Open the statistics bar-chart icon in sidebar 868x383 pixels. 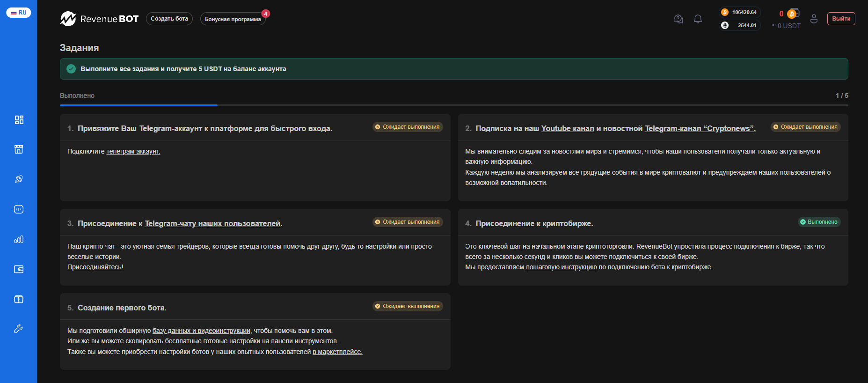19,239
